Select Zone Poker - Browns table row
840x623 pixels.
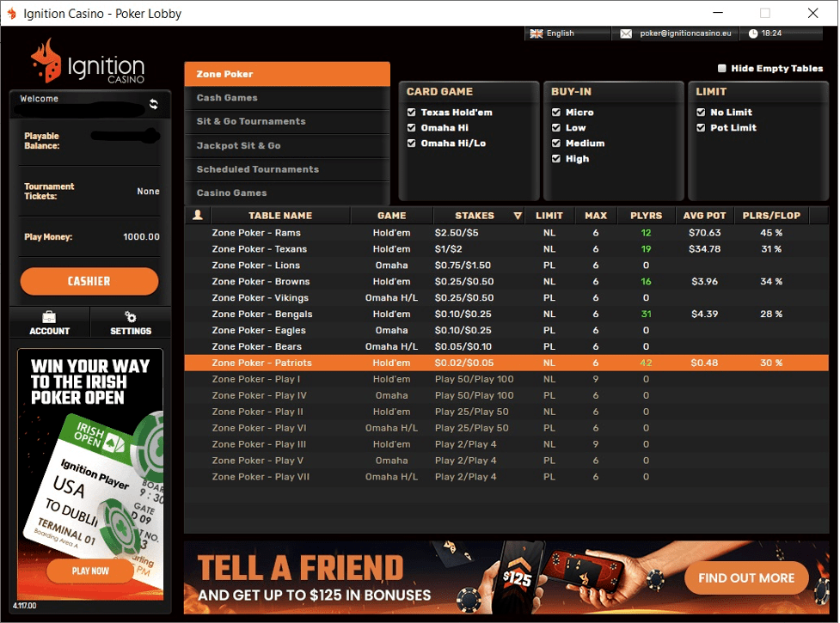506,282
